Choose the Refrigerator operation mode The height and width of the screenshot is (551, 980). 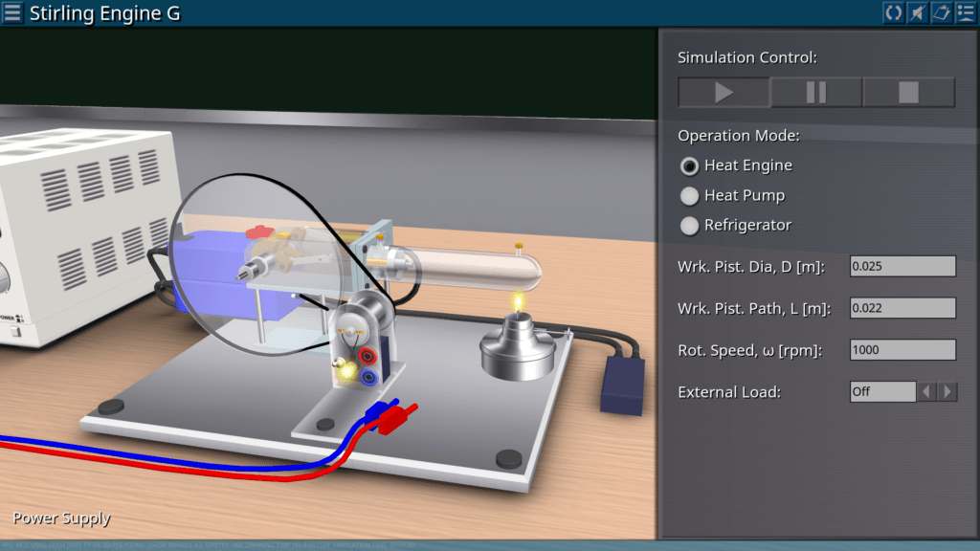[x=689, y=226]
